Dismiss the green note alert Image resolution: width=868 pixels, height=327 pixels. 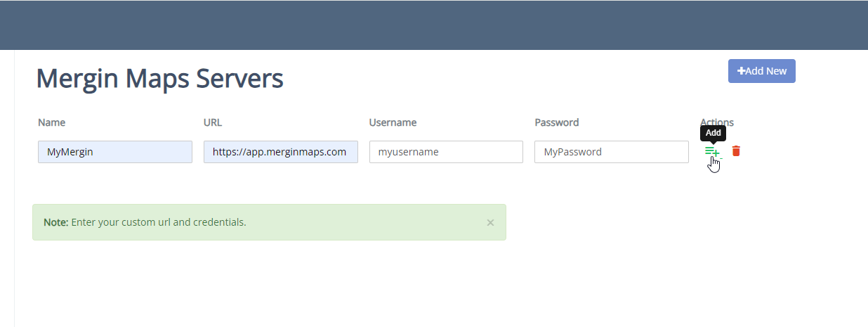(490, 222)
